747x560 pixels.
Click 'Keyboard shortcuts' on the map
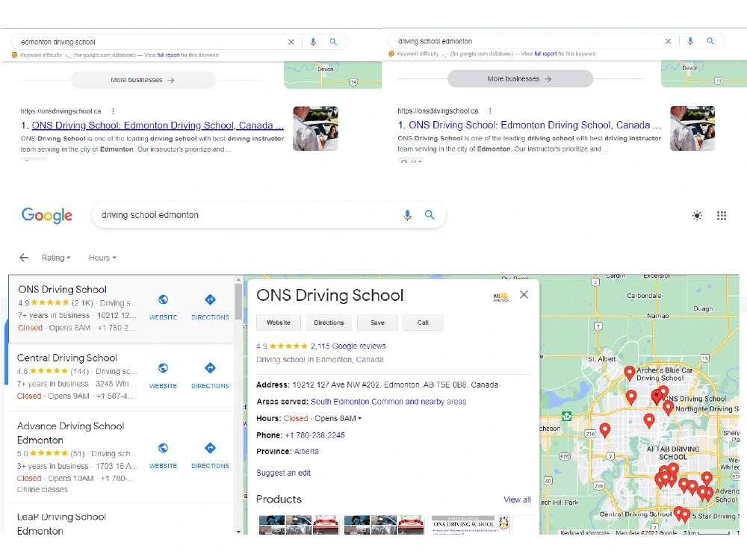(x=584, y=532)
